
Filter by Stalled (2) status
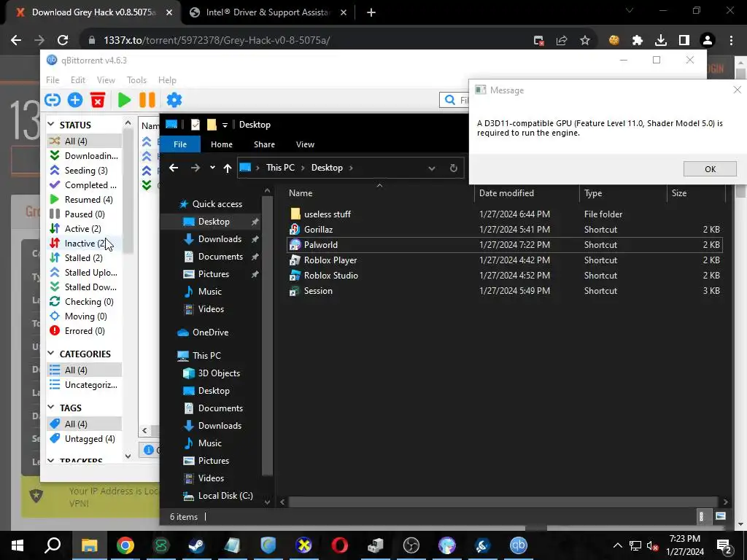click(x=85, y=258)
